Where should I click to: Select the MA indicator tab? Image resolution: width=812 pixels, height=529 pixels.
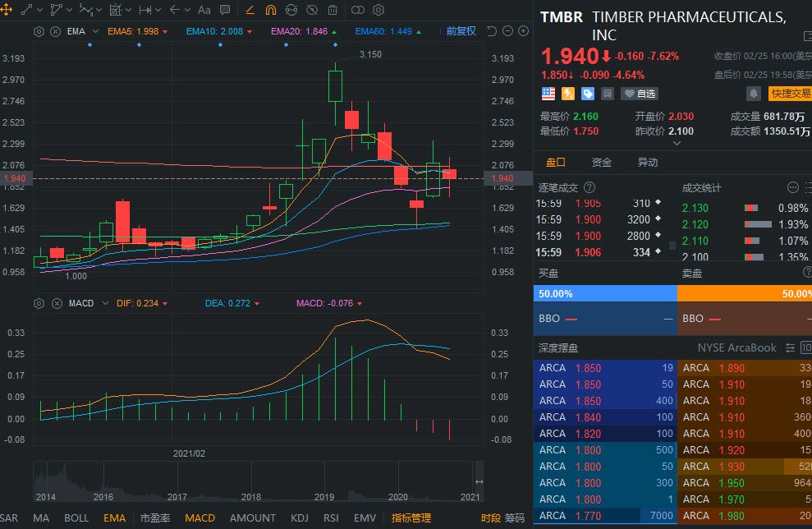[x=41, y=518]
